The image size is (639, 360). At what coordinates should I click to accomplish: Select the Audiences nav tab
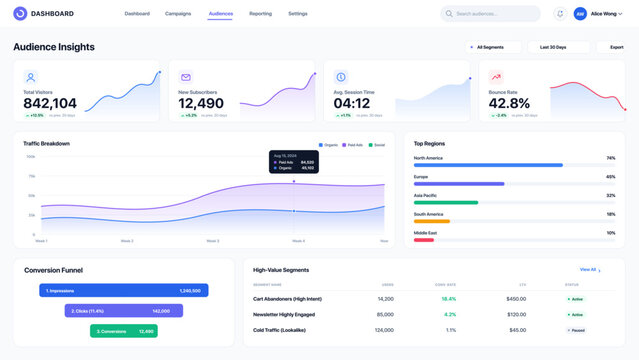[220, 14]
